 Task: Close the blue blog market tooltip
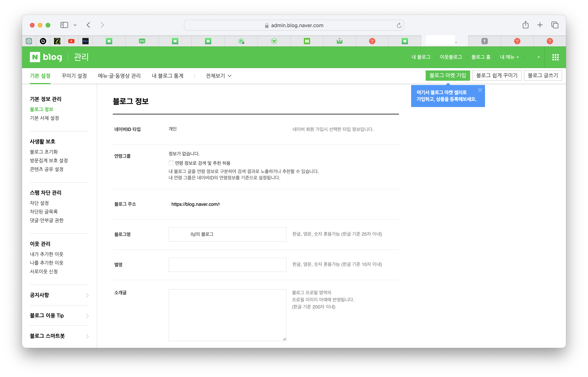click(480, 90)
